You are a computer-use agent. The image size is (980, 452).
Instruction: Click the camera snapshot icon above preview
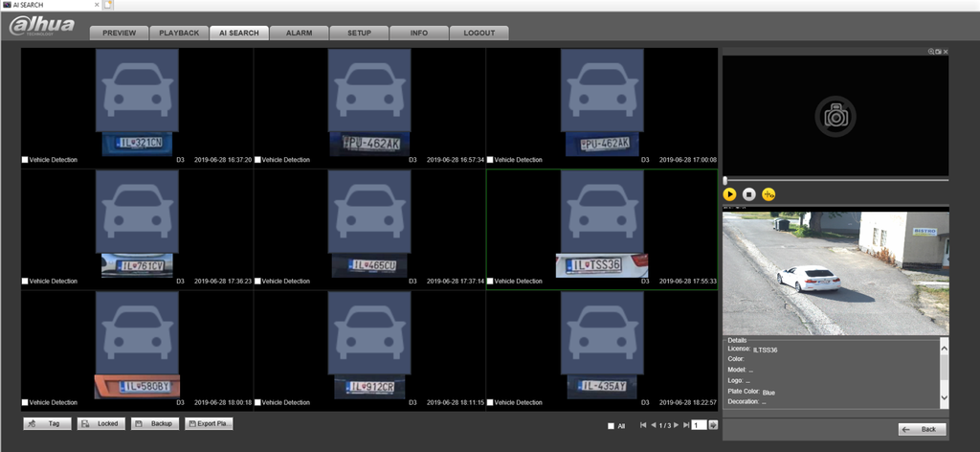pos(938,51)
